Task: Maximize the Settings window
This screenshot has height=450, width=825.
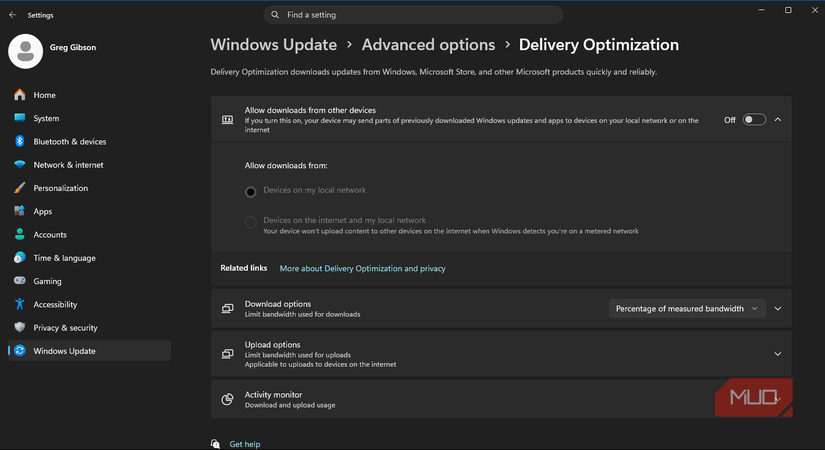Action: coord(788,10)
